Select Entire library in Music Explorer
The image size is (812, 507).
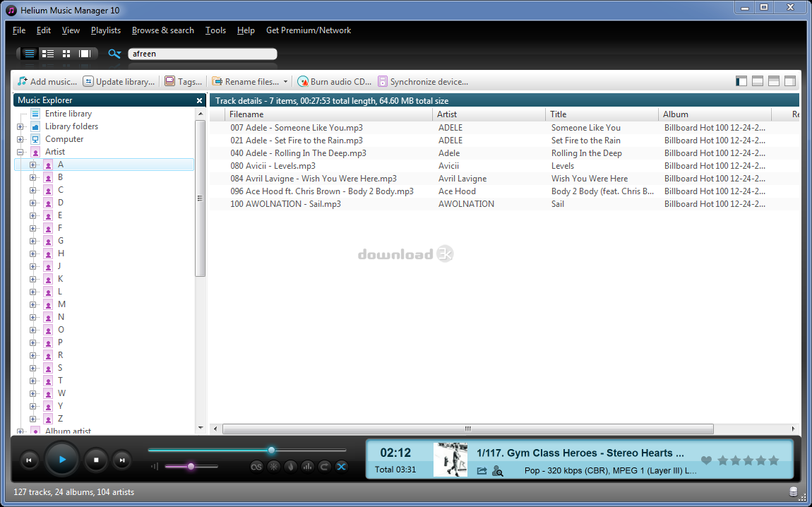68,114
